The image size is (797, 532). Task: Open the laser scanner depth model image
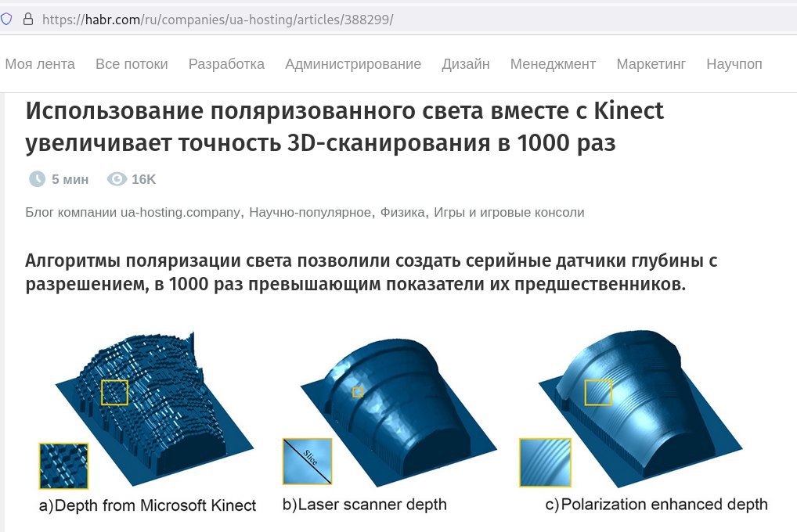point(399,412)
